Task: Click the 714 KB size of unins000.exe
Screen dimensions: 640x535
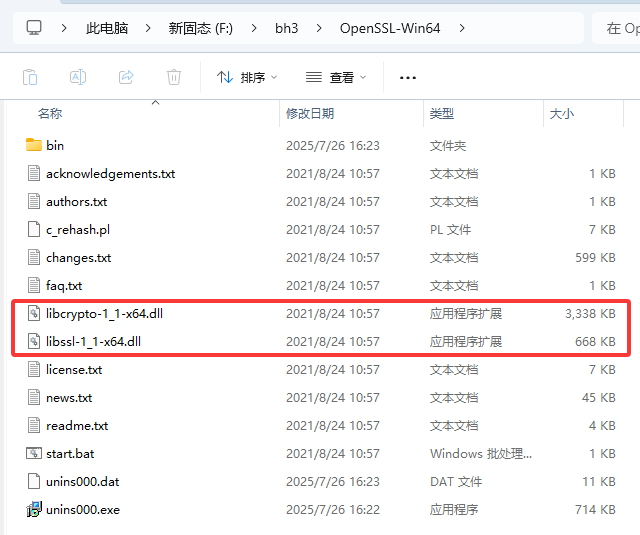Action: pyautogui.click(x=596, y=509)
